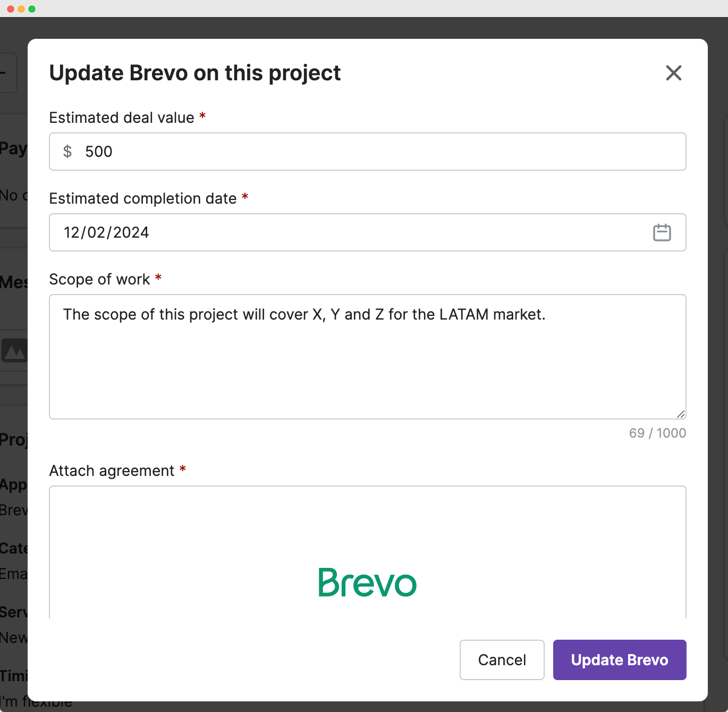Click the image icon behind the dialog
Image resolution: width=728 pixels, height=712 pixels.
click(x=14, y=350)
